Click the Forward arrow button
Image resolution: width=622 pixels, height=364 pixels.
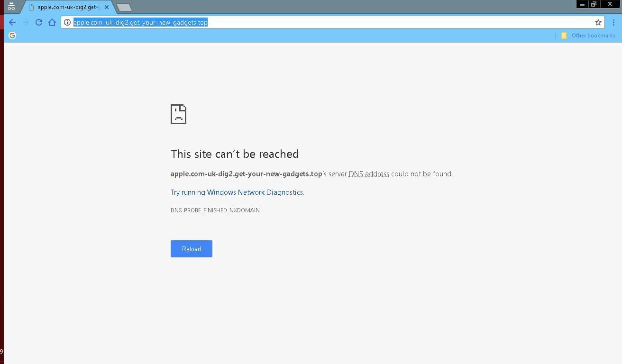pyautogui.click(x=26, y=22)
